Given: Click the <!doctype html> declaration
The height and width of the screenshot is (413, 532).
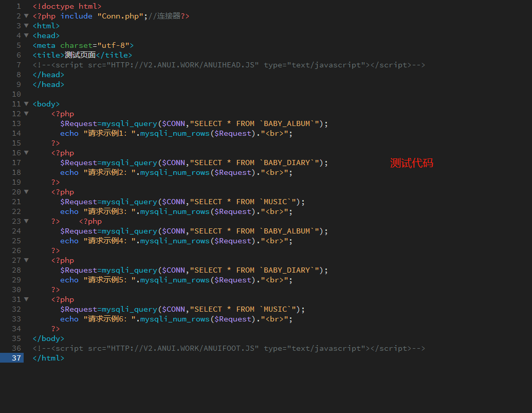Looking at the screenshot, I should tap(67, 7).
